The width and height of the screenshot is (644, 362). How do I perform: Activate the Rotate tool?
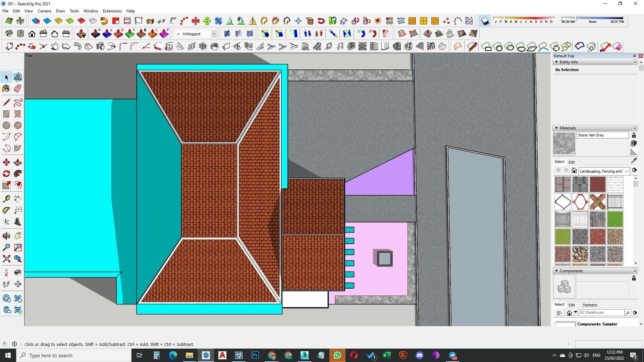6,174
